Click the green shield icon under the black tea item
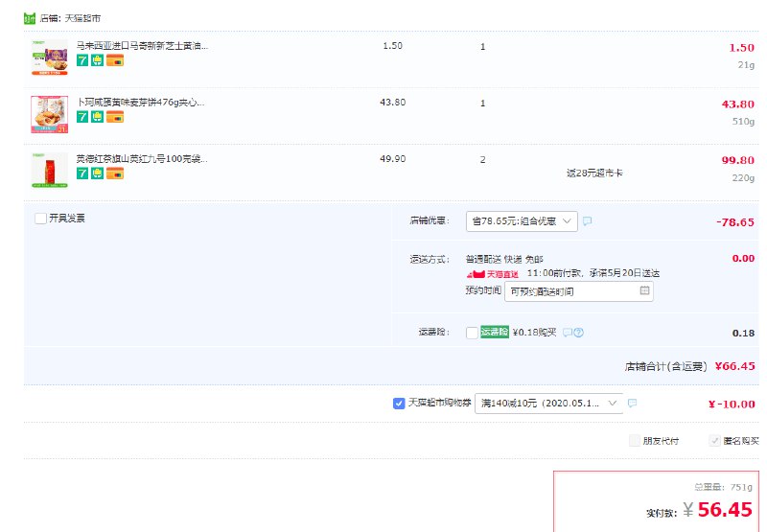Image resolution: width=767 pixels, height=532 pixels. pyautogui.click(x=98, y=173)
